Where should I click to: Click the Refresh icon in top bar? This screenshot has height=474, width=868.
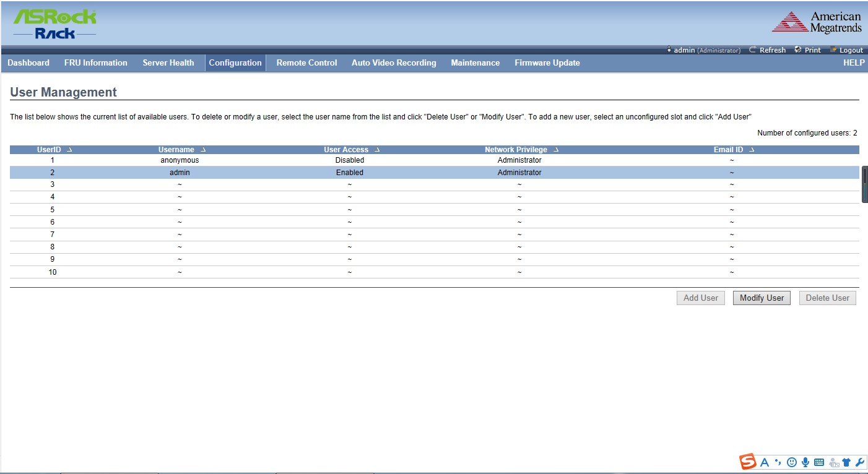pos(753,50)
